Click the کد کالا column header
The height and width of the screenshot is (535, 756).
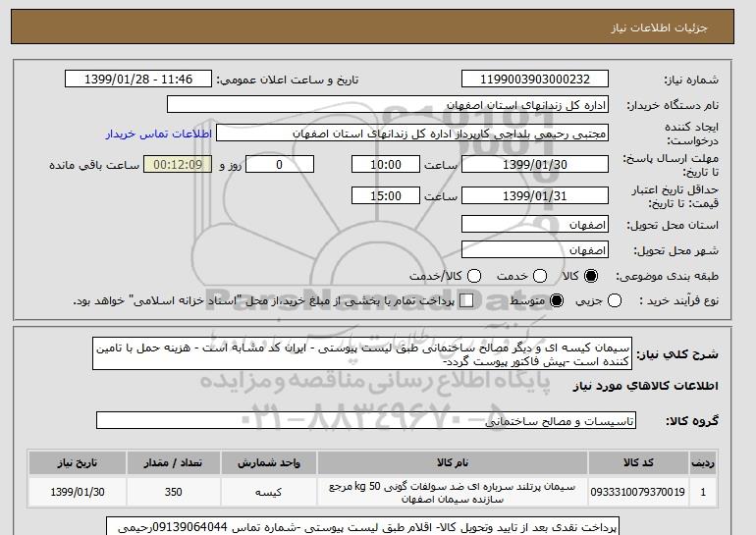638,462
